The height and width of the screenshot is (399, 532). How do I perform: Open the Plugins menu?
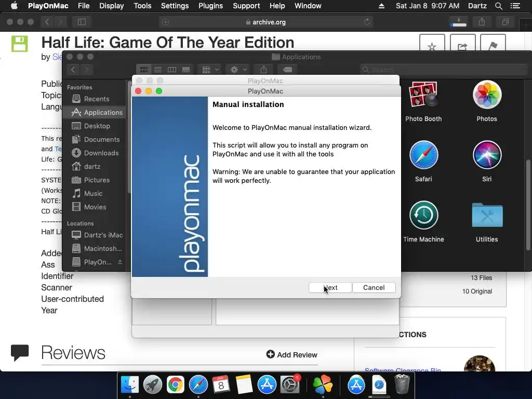pyautogui.click(x=210, y=6)
